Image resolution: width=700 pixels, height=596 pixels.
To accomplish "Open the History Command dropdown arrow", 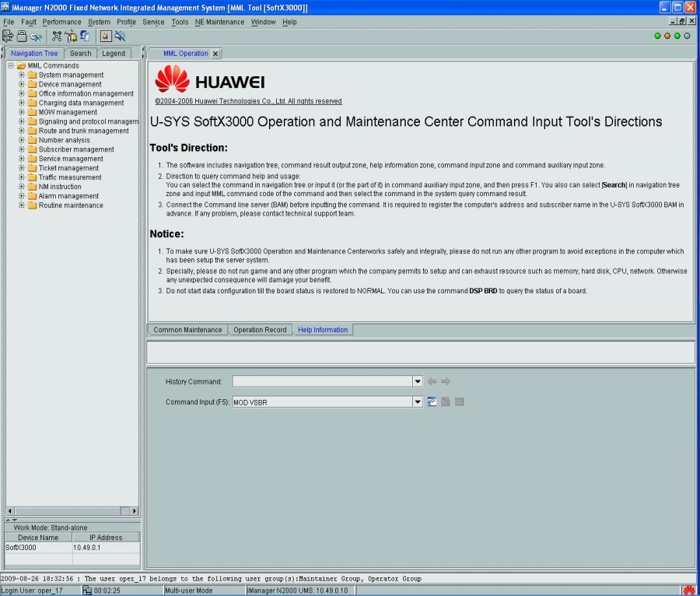I will (418, 380).
